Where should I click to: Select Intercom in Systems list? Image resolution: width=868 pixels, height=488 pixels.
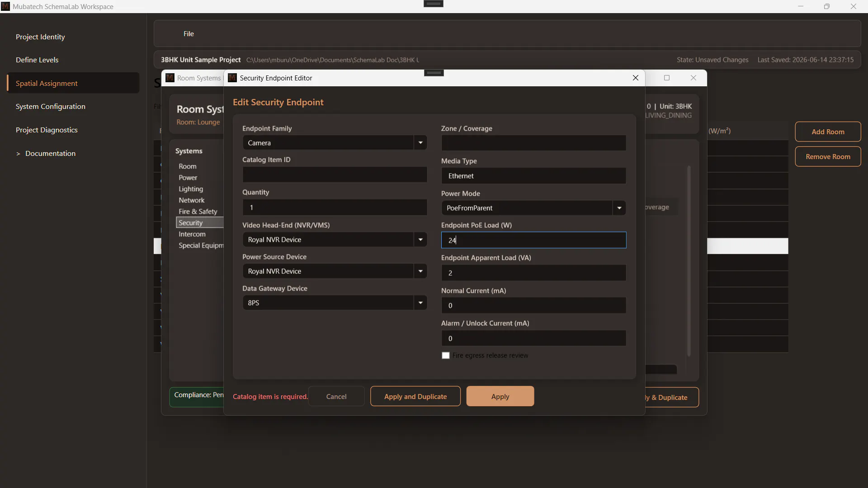192,234
